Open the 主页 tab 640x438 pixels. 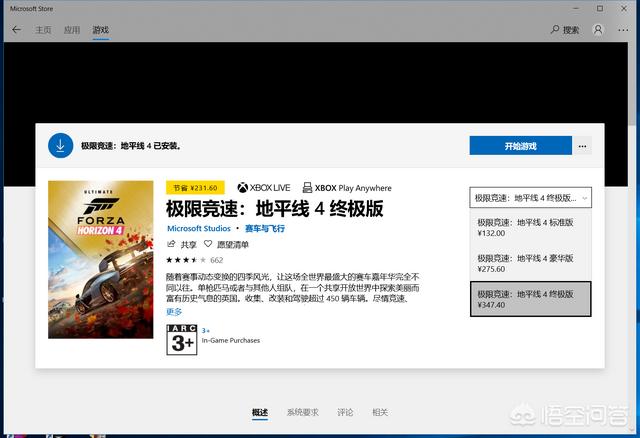point(43,30)
